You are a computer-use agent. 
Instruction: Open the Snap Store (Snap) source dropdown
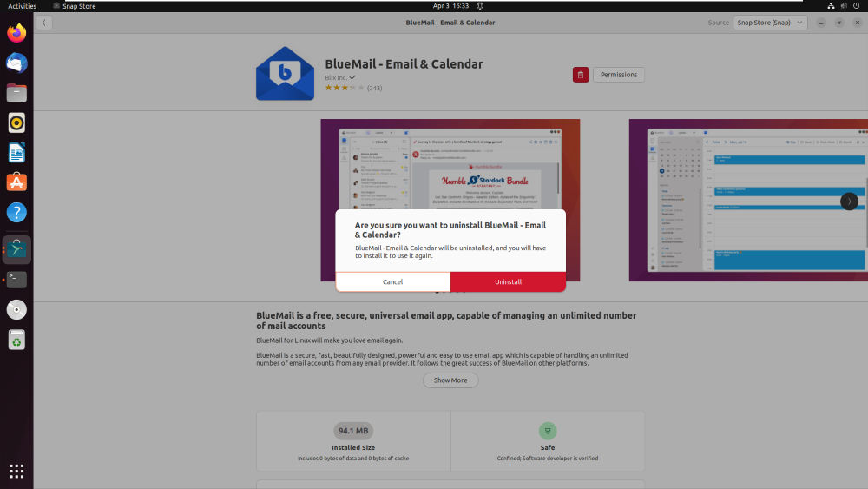point(770,23)
